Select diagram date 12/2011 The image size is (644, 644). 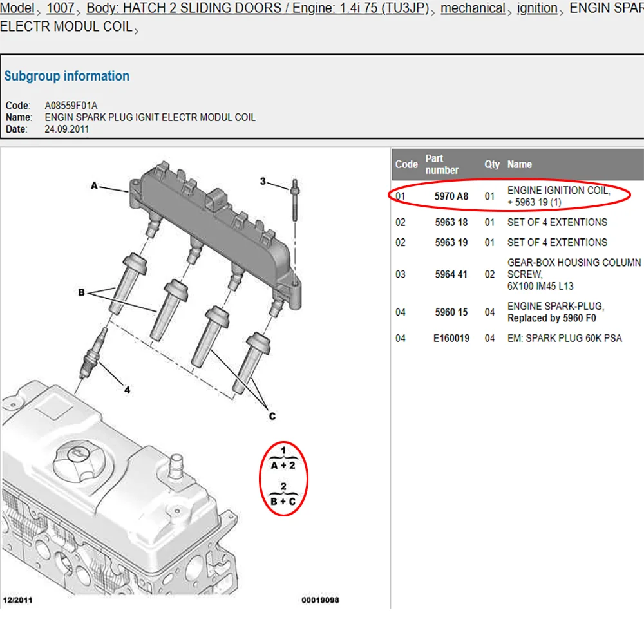tap(17, 600)
